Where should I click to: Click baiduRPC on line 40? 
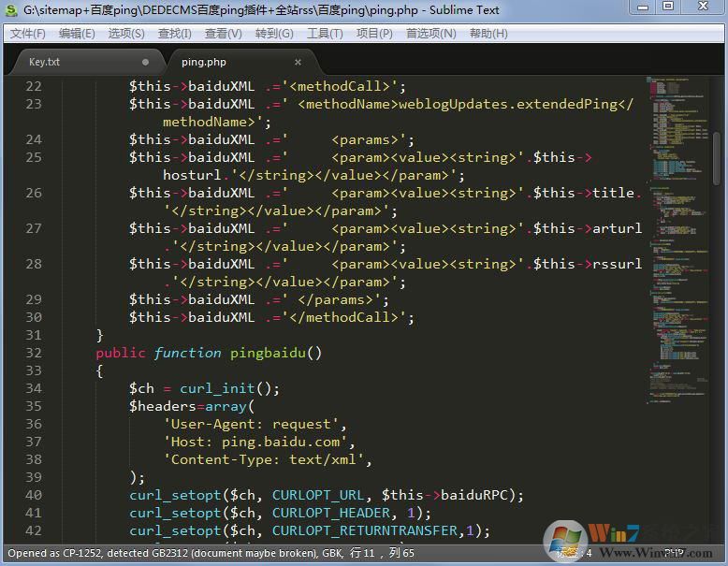click(474, 495)
